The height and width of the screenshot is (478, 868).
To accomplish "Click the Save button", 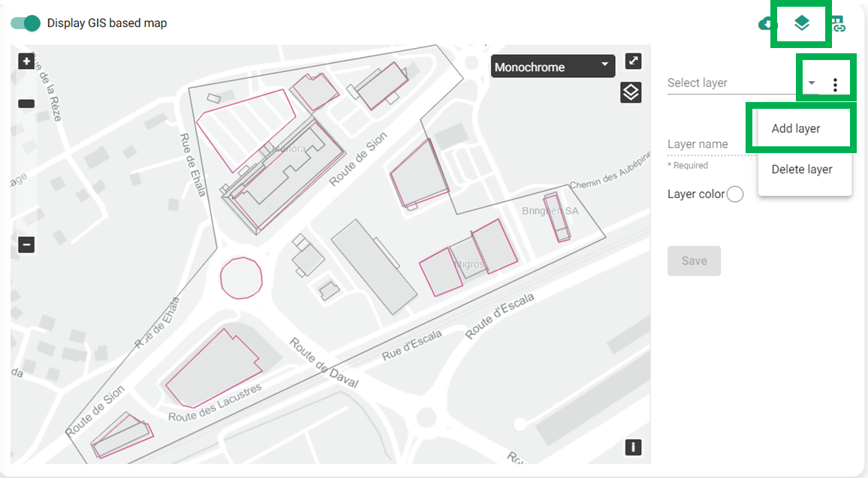I will click(694, 260).
